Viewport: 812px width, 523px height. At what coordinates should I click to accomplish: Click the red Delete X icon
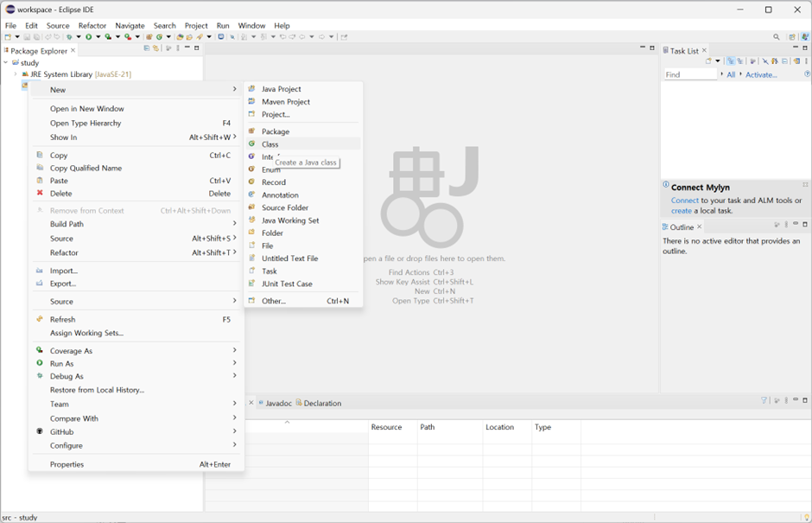[40, 193]
